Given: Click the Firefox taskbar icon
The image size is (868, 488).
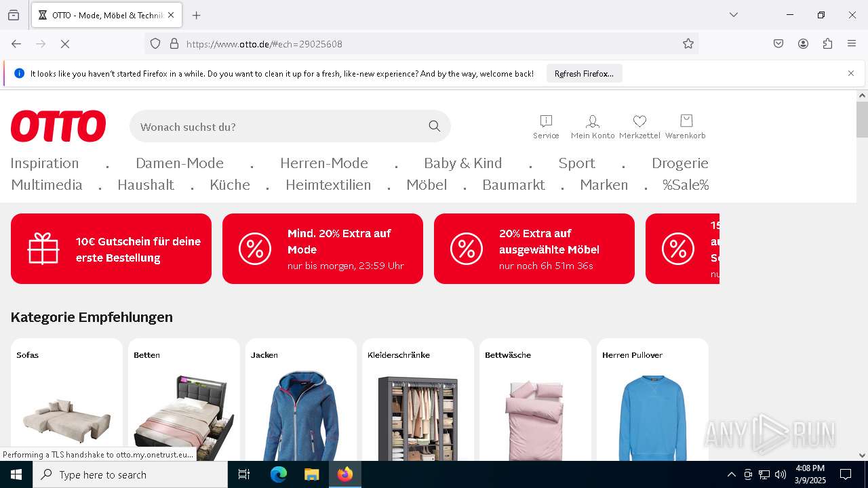Looking at the screenshot, I should [x=345, y=474].
